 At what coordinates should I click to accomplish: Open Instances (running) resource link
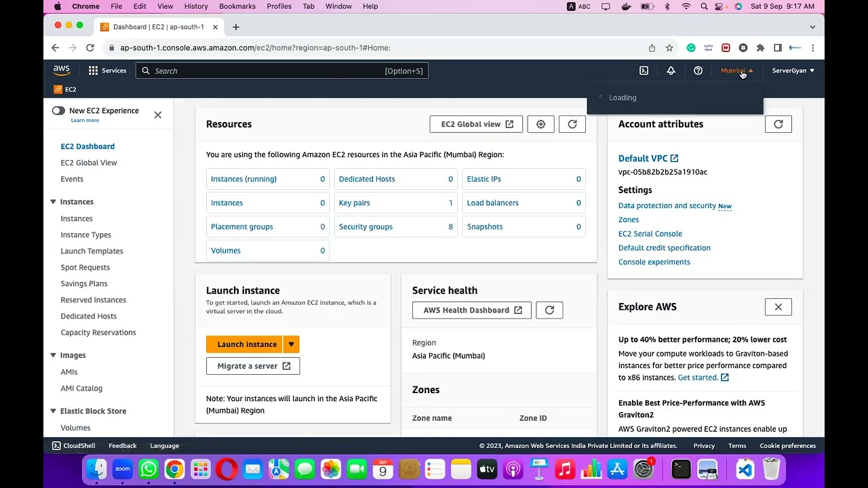243,179
